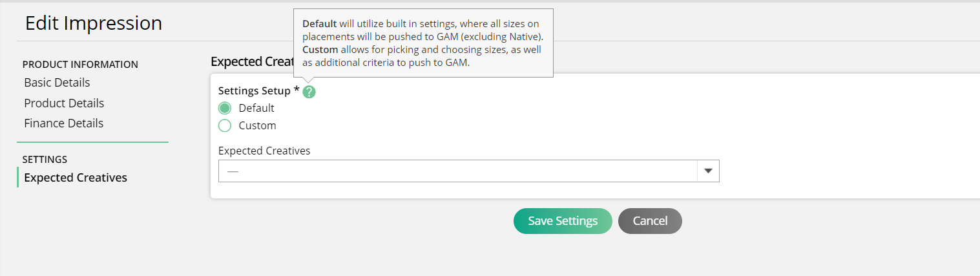
Task: Click the Expected Creatives label above the dropdown
Action: click(264, 151)
